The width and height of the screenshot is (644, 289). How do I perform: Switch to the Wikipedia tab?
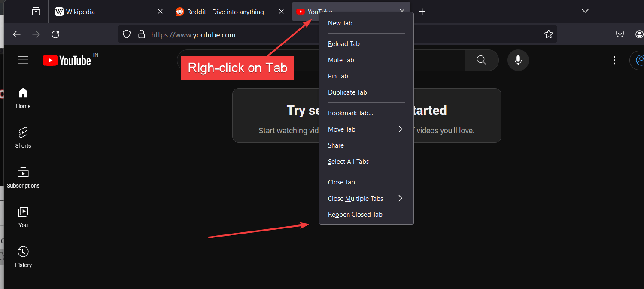click(x=103, y=12)
